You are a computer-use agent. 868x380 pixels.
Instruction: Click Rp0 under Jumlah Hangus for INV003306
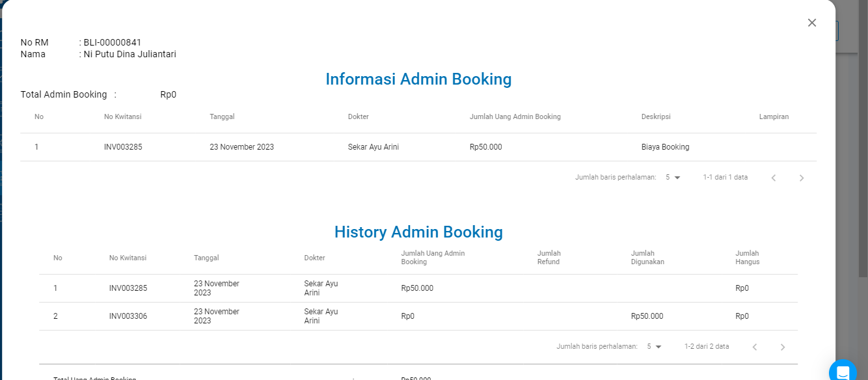742,316
